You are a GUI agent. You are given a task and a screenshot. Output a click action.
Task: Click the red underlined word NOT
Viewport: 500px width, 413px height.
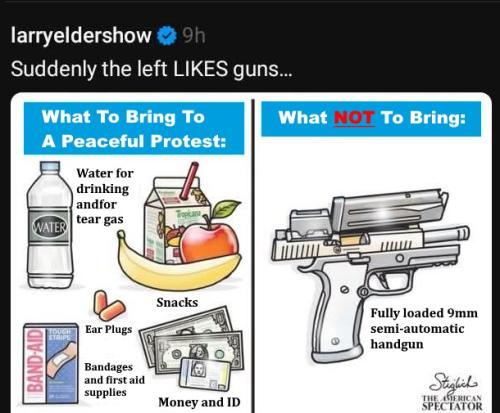(x=354, y=118)
